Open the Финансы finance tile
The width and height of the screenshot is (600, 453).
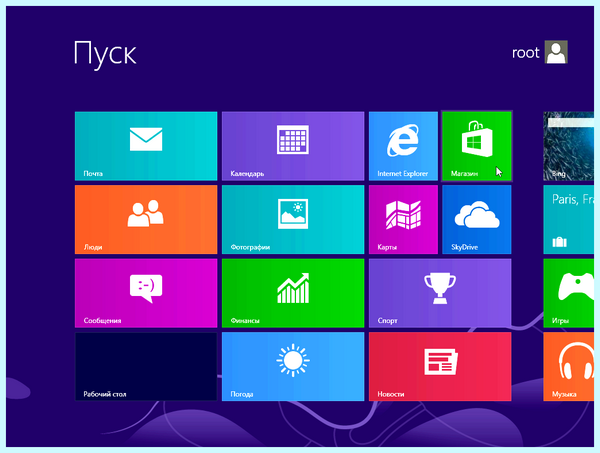point(293,293)
